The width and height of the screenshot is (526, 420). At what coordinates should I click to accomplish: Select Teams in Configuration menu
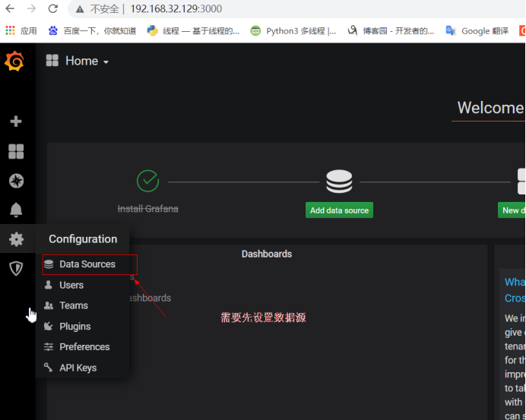[83, 305]
